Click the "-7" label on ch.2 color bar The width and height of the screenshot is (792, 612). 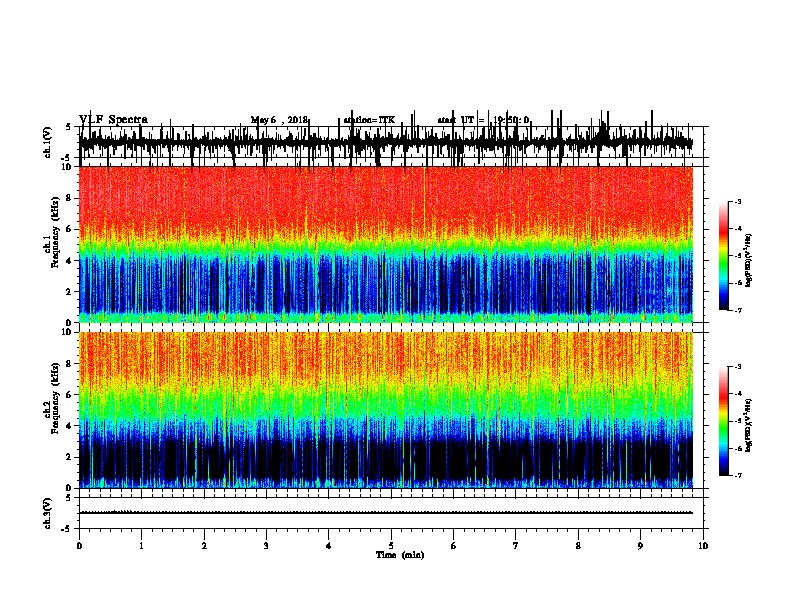click(738, 475)
